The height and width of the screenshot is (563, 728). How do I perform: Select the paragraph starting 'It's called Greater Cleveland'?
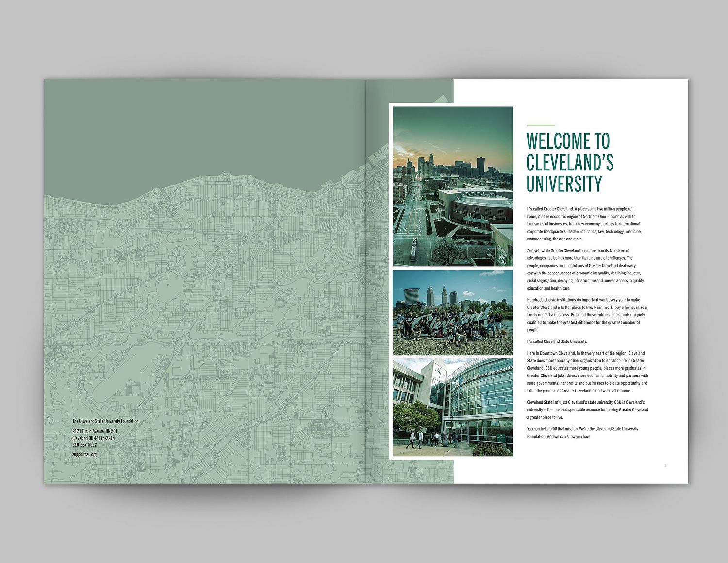584,224
